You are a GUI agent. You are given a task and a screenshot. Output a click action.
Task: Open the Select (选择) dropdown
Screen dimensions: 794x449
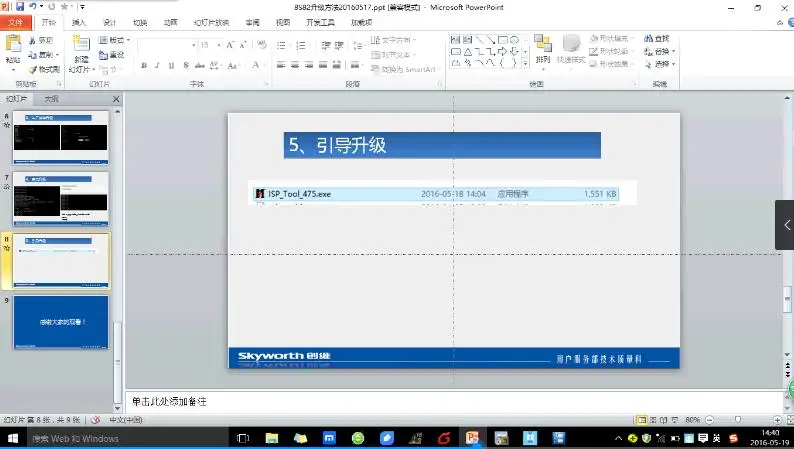(x=660, y=64)
